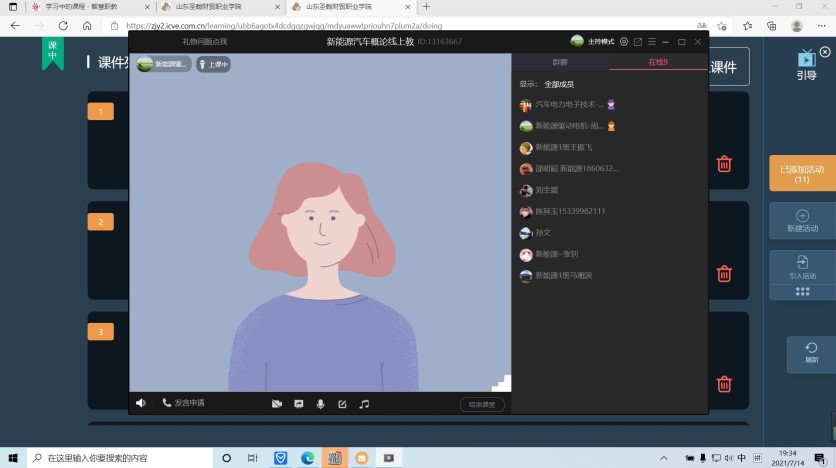Image resolution: width=836 pixels, height=468 pixels.
Task: Open the hamburger menu in classroom header
Action: click(651, 42)
